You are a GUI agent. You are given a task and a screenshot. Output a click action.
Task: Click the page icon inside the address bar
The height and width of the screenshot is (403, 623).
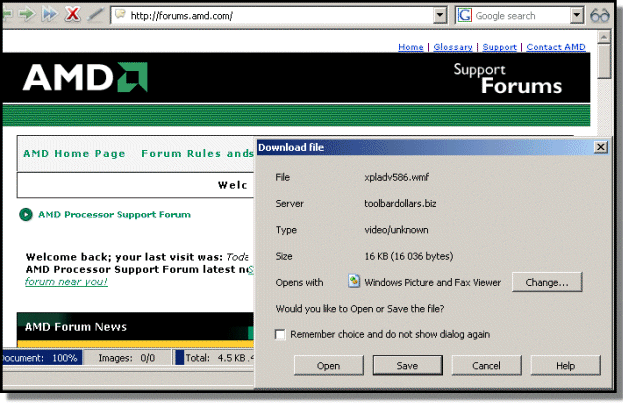pos(120,15)
